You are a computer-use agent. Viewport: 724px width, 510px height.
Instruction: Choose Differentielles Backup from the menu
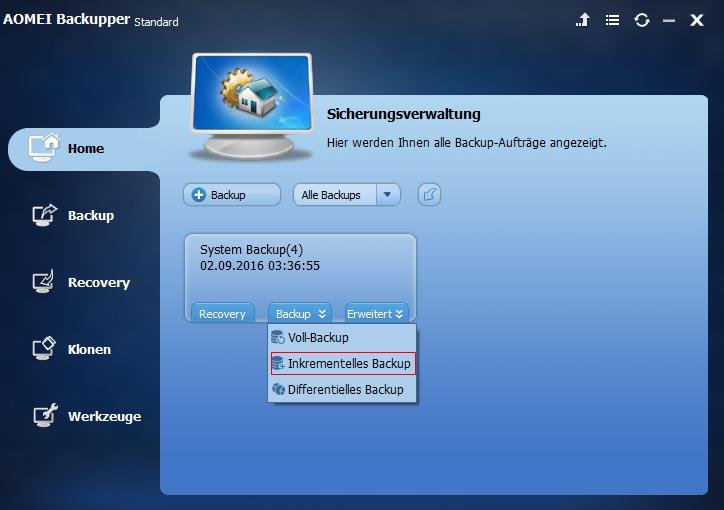pos(342,390)
